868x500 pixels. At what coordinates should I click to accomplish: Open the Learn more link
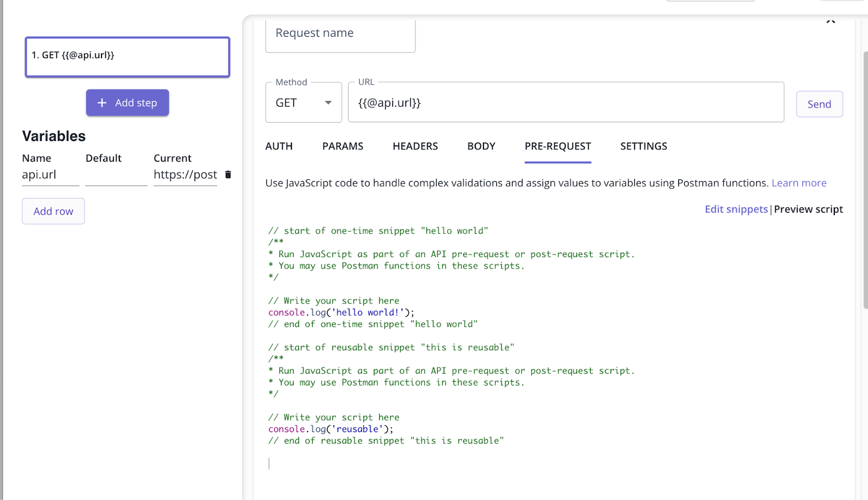799,183
